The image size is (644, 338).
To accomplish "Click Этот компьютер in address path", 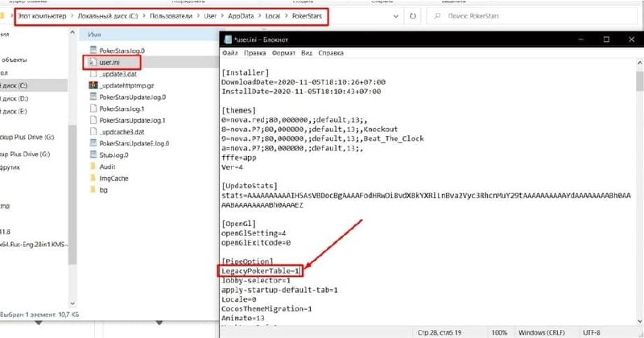I will pyautogui.click(x=42, y=16).
